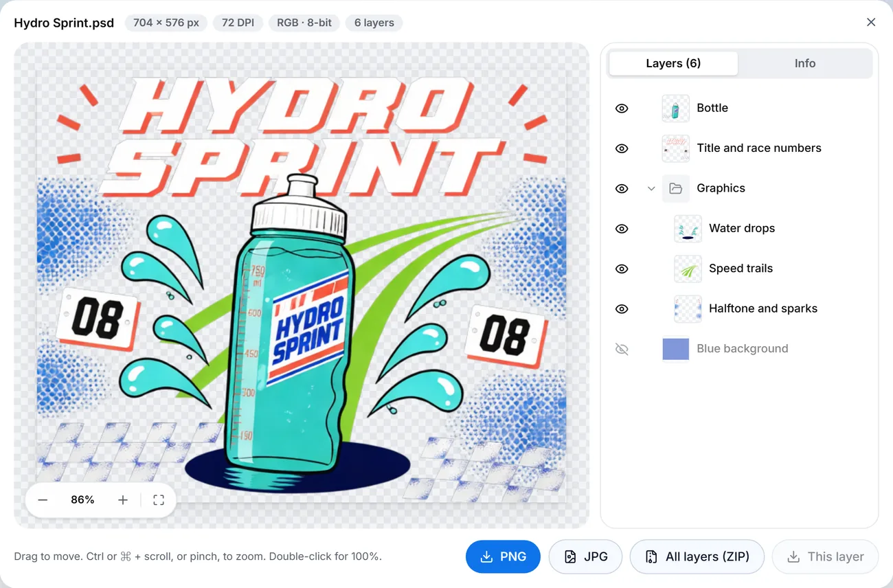
Task: Click the Graphics folder icon
Action: (676, 188)
